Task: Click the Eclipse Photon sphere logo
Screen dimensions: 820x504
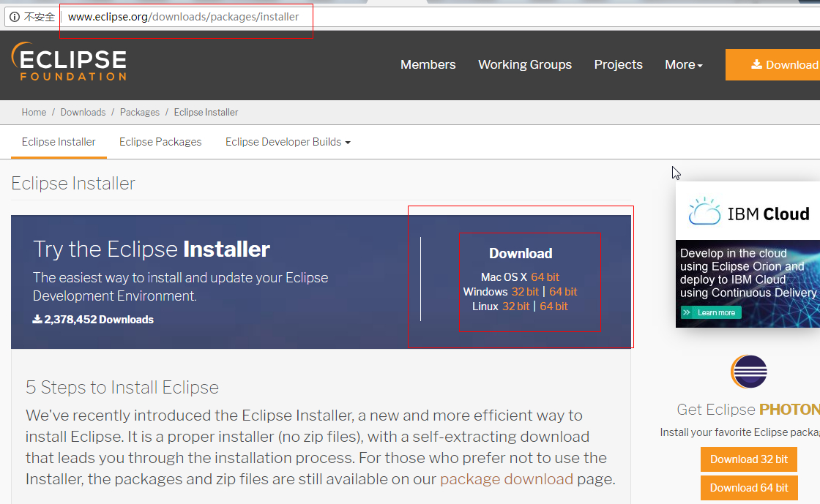Action: point(749,372)
